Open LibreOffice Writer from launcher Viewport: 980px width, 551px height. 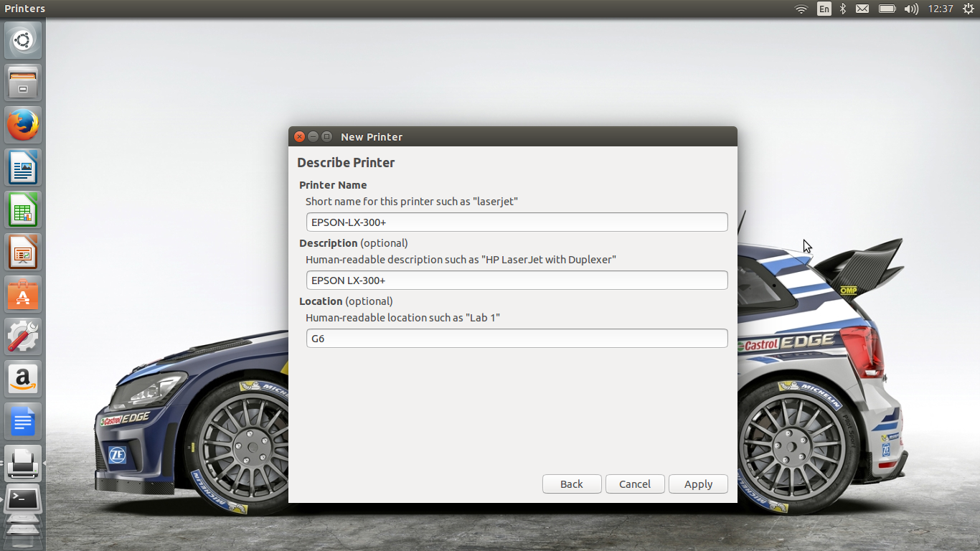[x=23, y=167]
